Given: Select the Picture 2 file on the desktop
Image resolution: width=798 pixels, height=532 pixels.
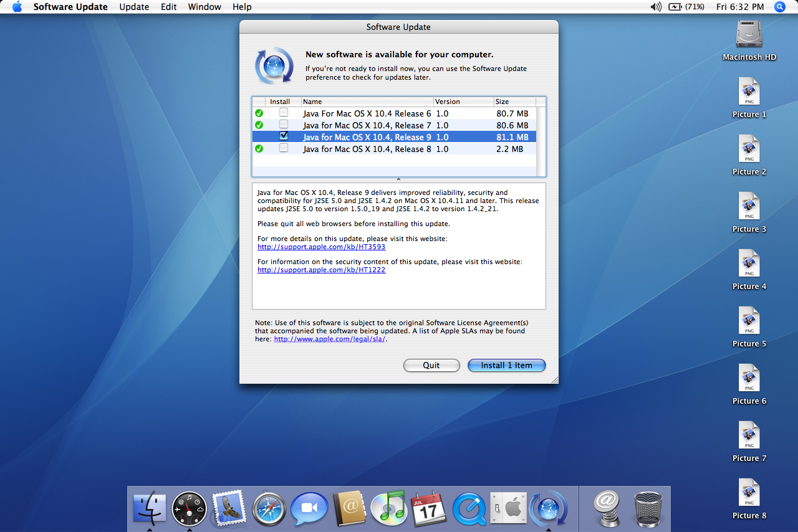Looking at the screenshot, I should click(x=749, y=155).
